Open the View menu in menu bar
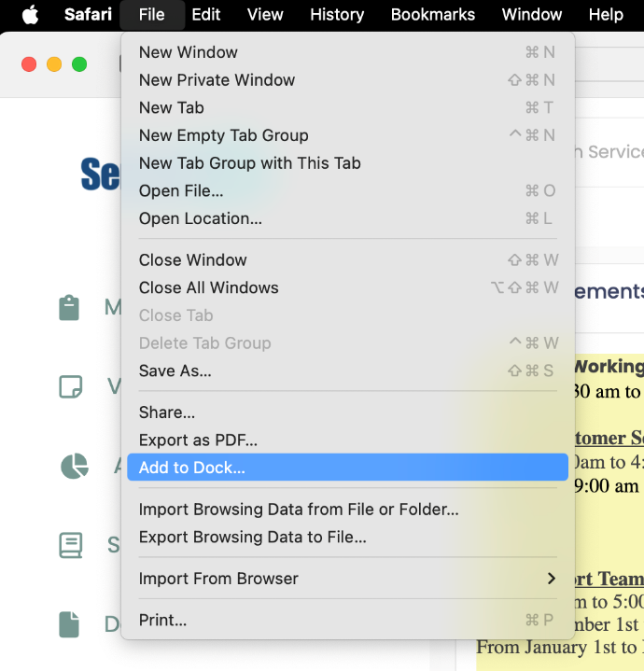Image resolution: width=644 pixels, height=671 pixels. point(265,14)
